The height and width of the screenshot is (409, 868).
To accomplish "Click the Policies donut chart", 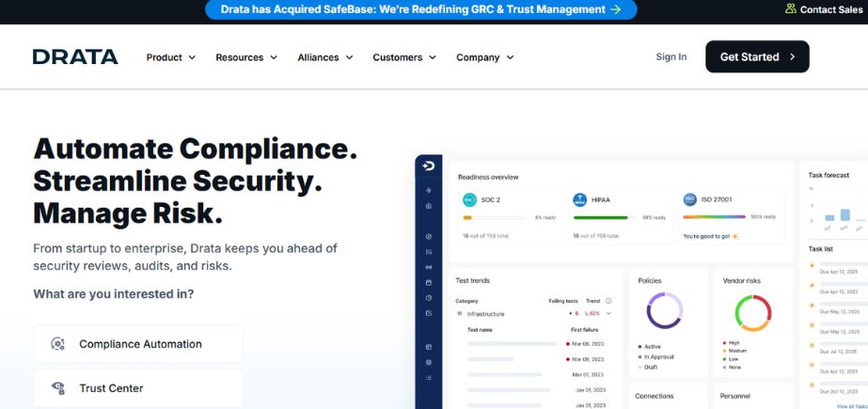I will [x=665, y=310].
